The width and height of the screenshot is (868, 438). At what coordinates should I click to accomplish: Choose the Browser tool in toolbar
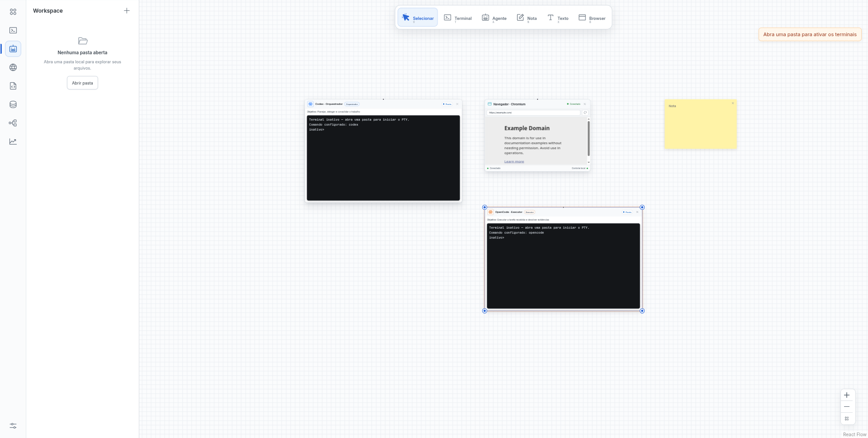tap(592, 18)
